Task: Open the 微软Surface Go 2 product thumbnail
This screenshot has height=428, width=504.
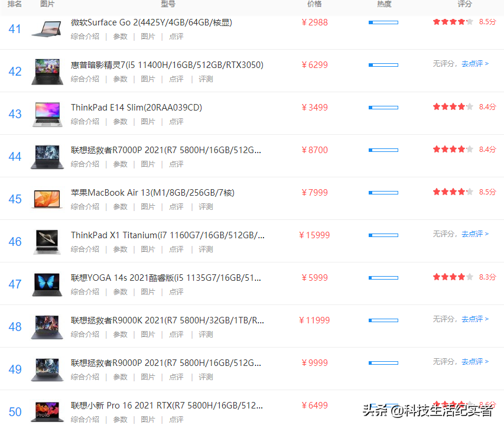Action: click(47, 29)
